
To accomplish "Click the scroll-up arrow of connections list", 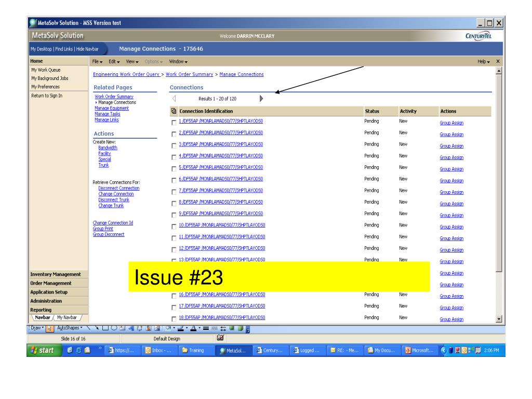I will (499, 71).
